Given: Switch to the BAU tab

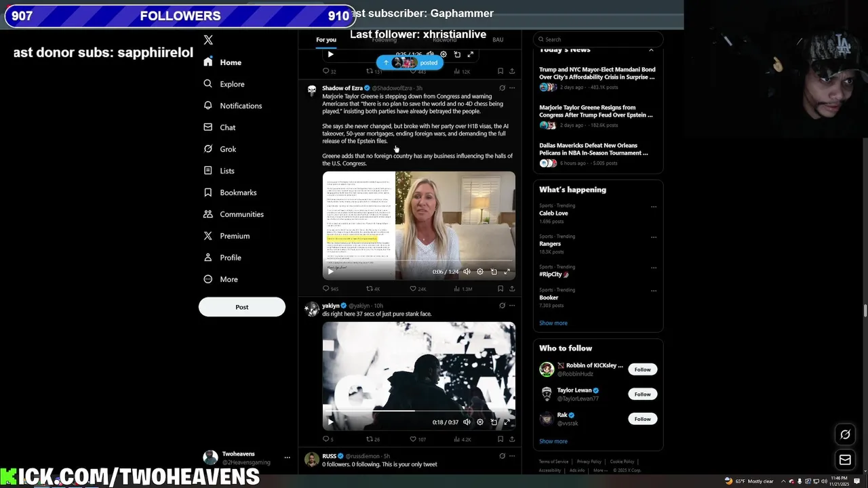Looking at the screenshot, I should click(498, 39).
